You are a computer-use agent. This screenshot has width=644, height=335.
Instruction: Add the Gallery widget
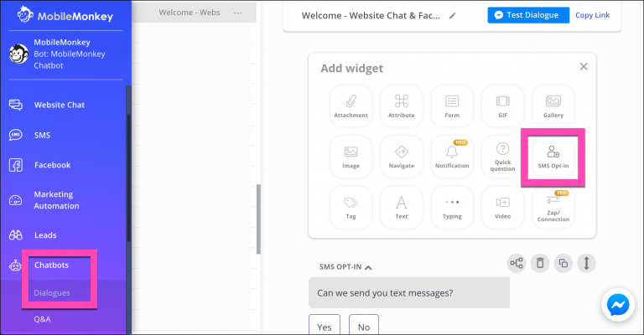tap(553, 106)
